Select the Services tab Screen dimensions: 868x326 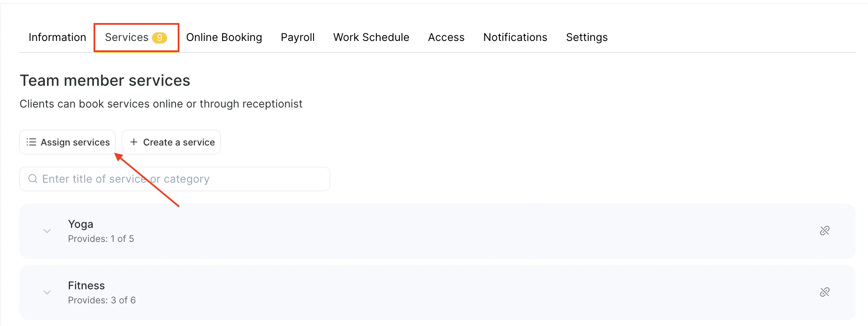pyautogui.click(x=126, y=38)
